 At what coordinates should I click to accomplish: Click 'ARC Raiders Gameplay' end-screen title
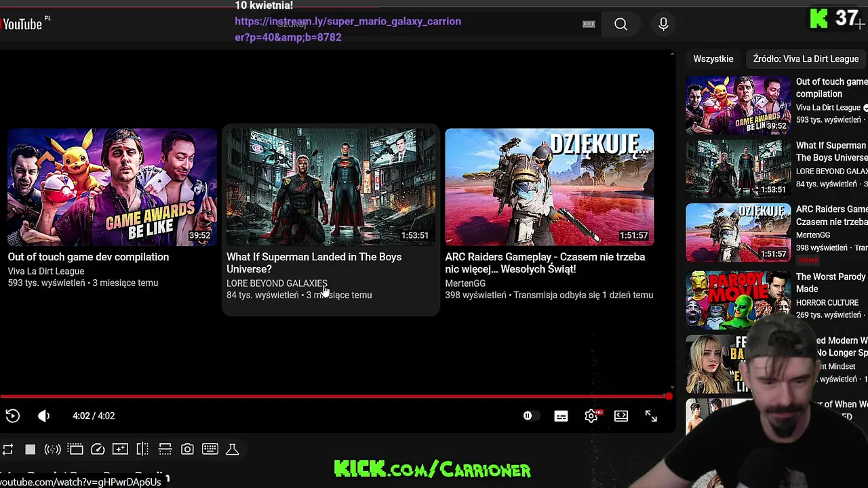point(545,263)
